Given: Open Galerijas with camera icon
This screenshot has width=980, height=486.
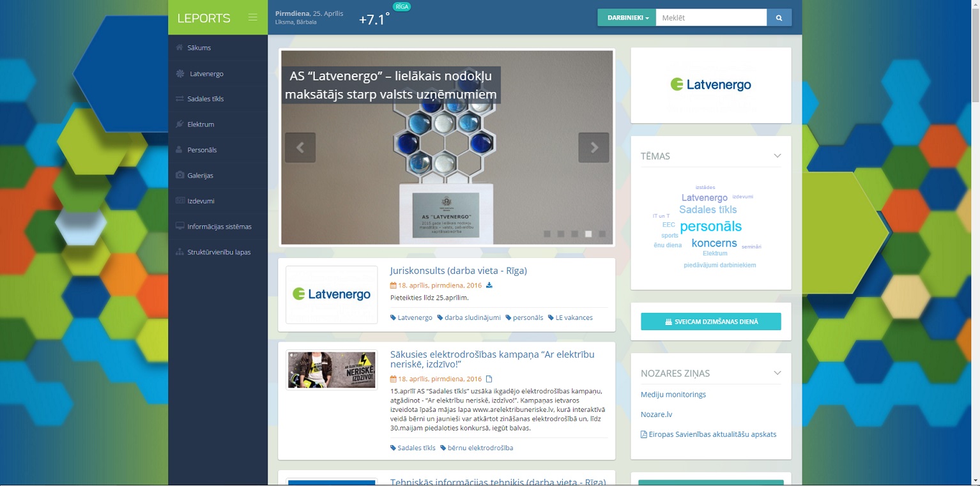Looking at the screenshot, I should coord(200,176).
